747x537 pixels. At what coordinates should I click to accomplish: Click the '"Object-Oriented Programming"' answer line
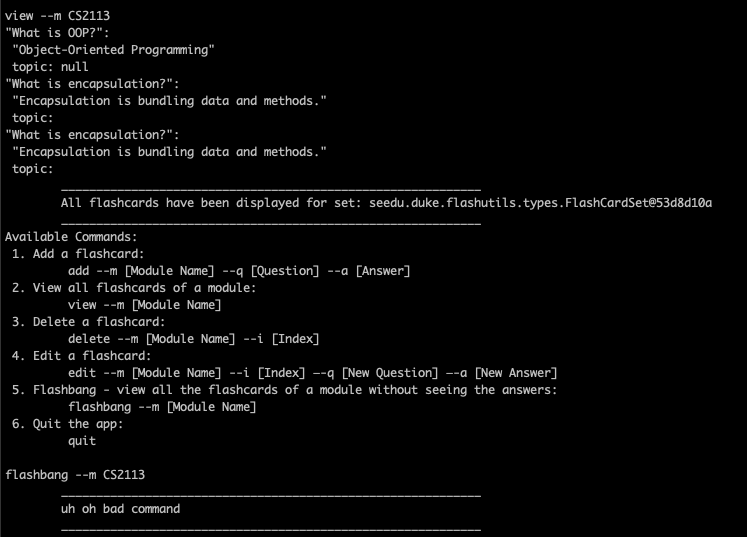(113, 50)
